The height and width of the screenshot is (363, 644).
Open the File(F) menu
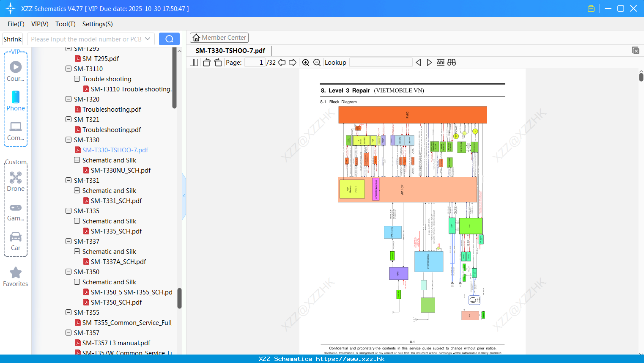click(x=16, y=24)
